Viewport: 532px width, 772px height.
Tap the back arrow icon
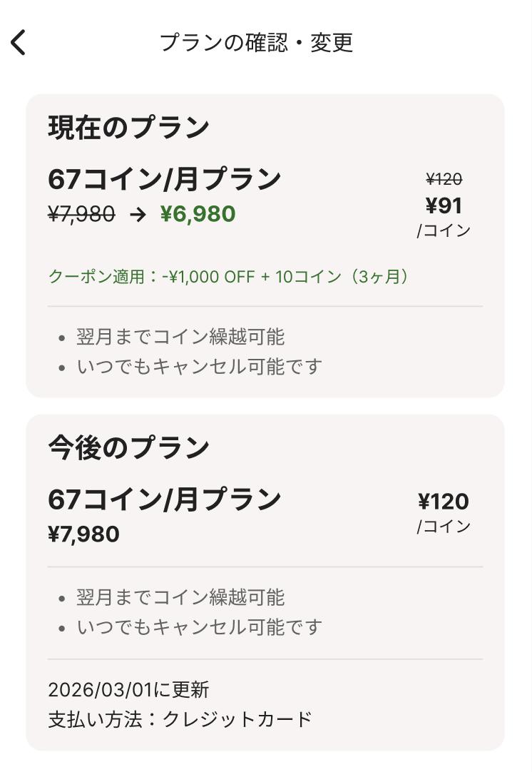[19, 43]
